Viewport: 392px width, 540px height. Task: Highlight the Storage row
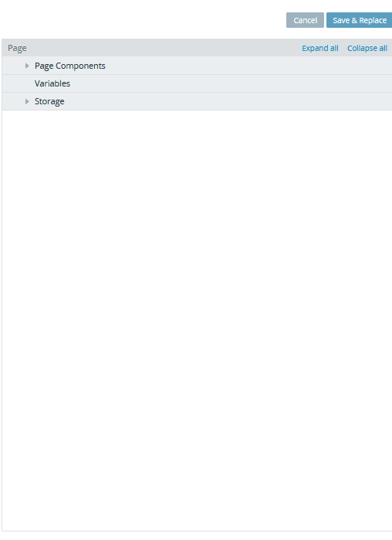click(x=197, y=102)
